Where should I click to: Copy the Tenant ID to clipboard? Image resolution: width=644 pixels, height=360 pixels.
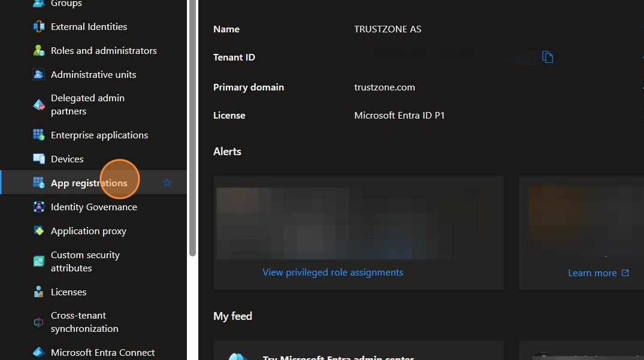(x=548, y=57)
